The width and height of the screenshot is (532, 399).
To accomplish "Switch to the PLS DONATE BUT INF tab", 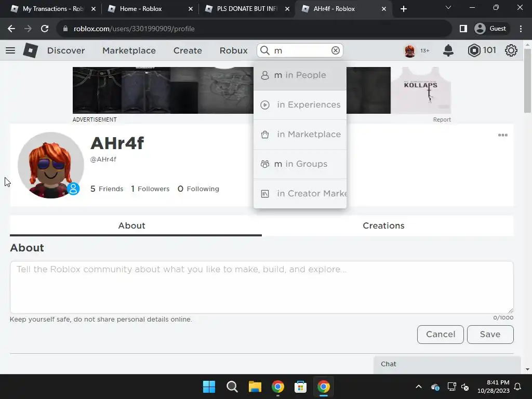I will (x=247, y=9).
